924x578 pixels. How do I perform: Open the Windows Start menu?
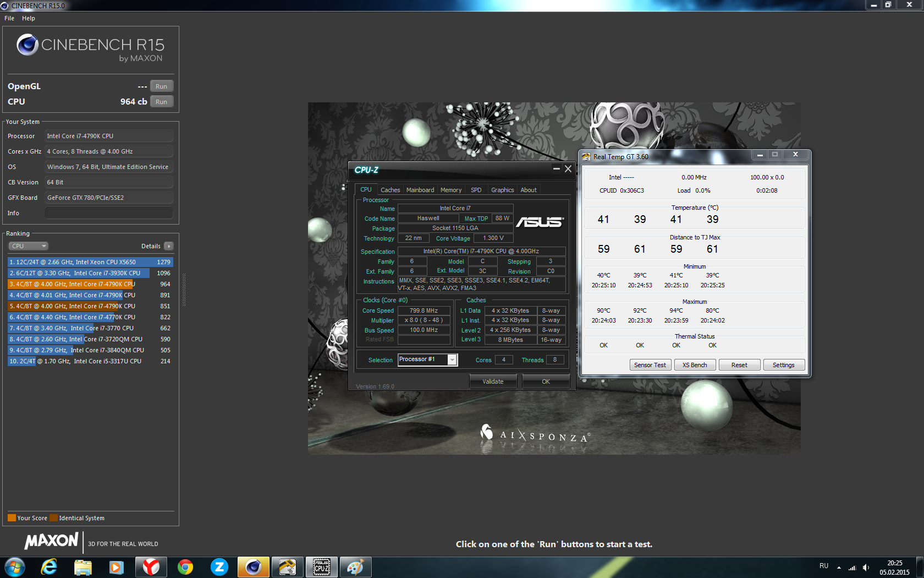point(14,567)
